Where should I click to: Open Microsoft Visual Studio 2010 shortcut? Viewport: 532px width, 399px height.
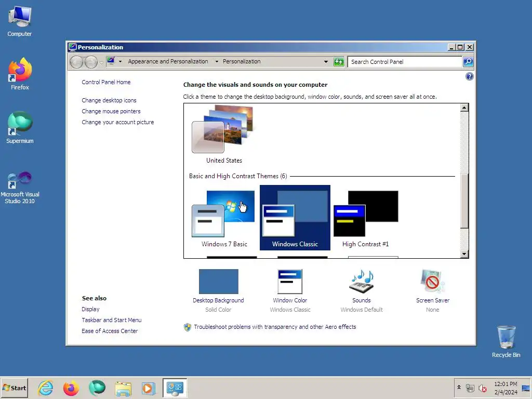20,187
